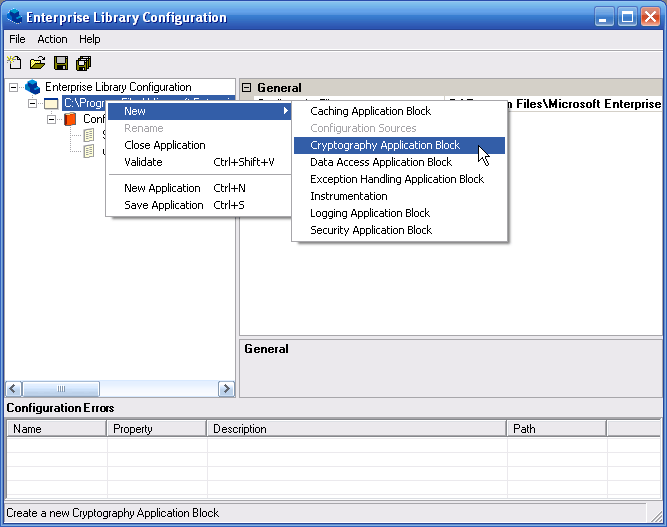Click the second document icon under the Conf node
667x527 pixels.
point(89,151)
